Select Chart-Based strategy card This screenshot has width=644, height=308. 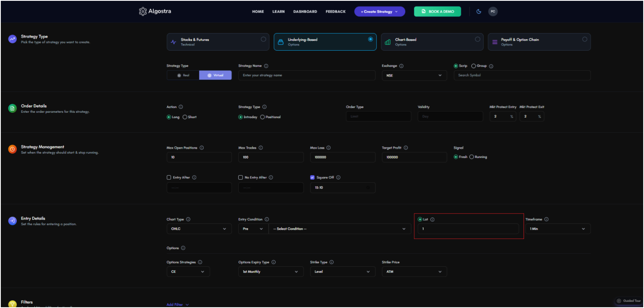(432, 42)
